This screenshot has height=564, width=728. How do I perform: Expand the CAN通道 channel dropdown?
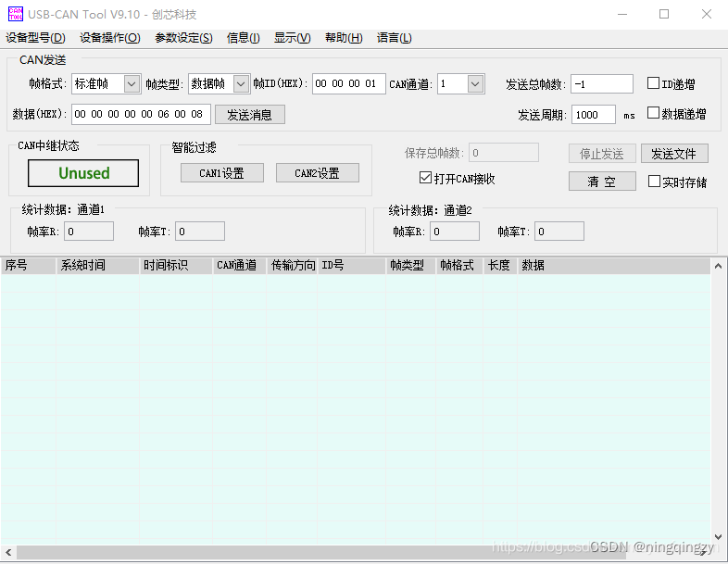pos(475,84)
